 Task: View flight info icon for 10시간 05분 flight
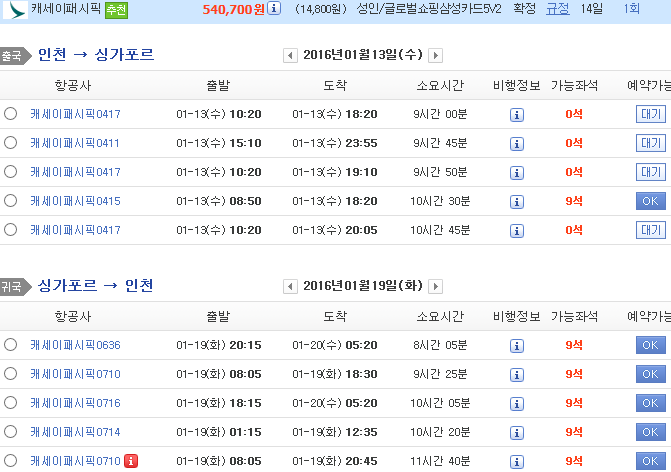coord(517,404)
